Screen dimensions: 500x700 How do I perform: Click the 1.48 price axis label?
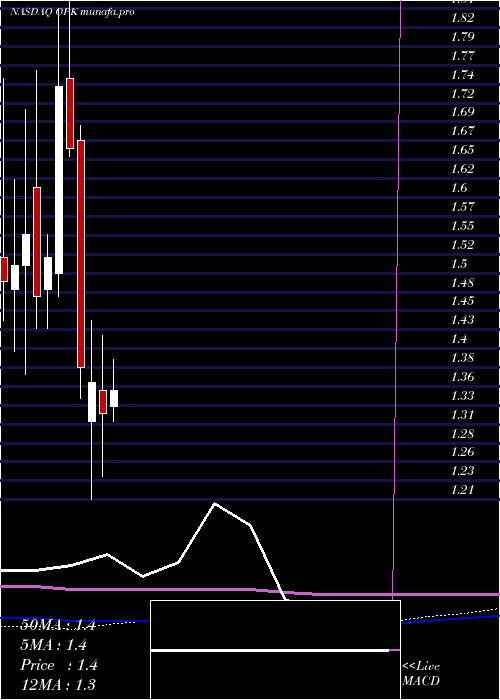pyautogui.click(x=462, y=283)
